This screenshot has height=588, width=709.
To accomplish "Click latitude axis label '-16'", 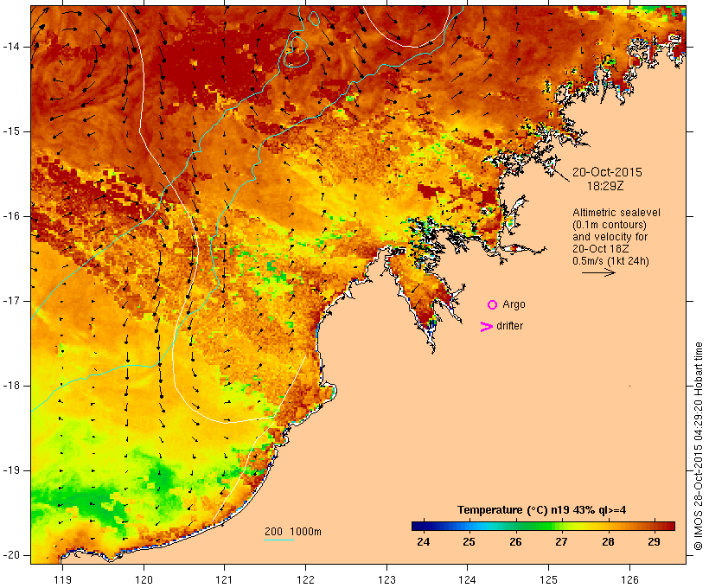I will coord(11,216).
